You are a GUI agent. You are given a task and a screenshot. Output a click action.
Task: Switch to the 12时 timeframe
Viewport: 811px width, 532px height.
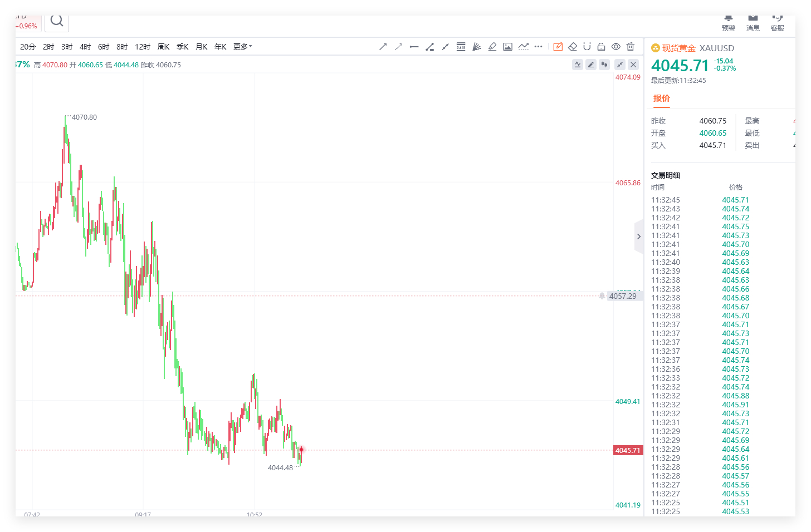coord(143,47)
